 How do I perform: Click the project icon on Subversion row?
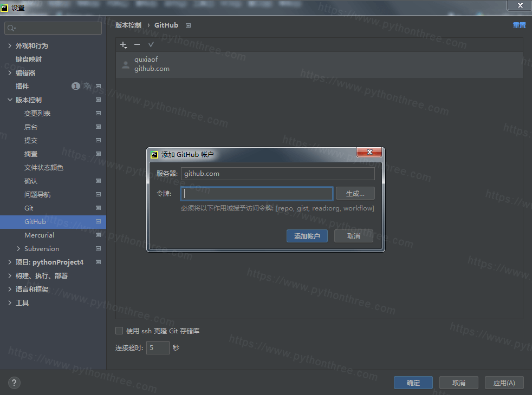[x=99, y=249]
